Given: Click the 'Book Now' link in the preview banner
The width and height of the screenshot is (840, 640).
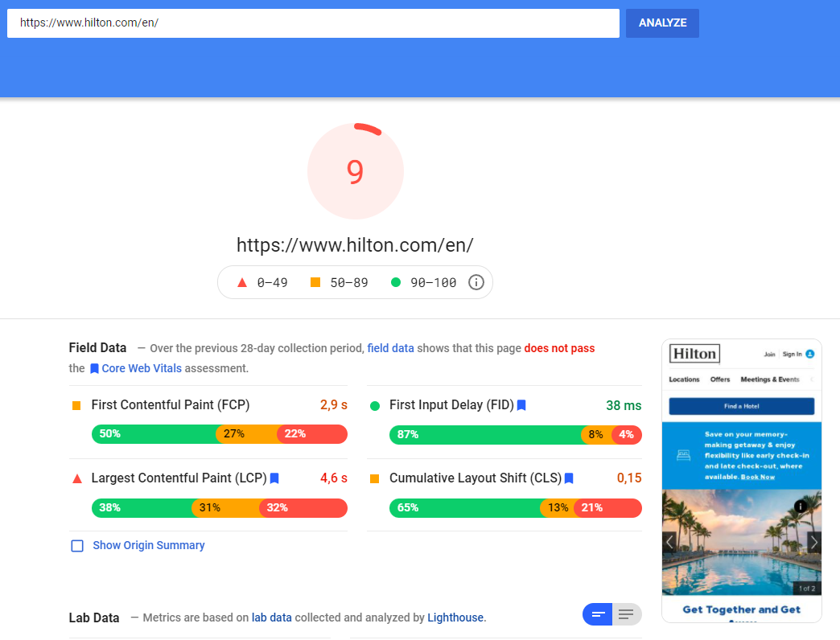Looking at the screenshot, I should pyautogui.click(x=757, y=477).
